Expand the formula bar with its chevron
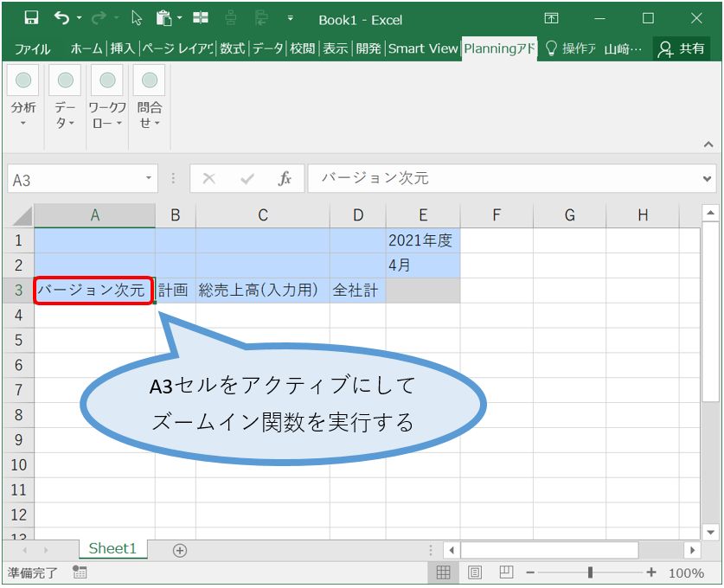This screenshot has width=724, height=588. tap(708, 179)
